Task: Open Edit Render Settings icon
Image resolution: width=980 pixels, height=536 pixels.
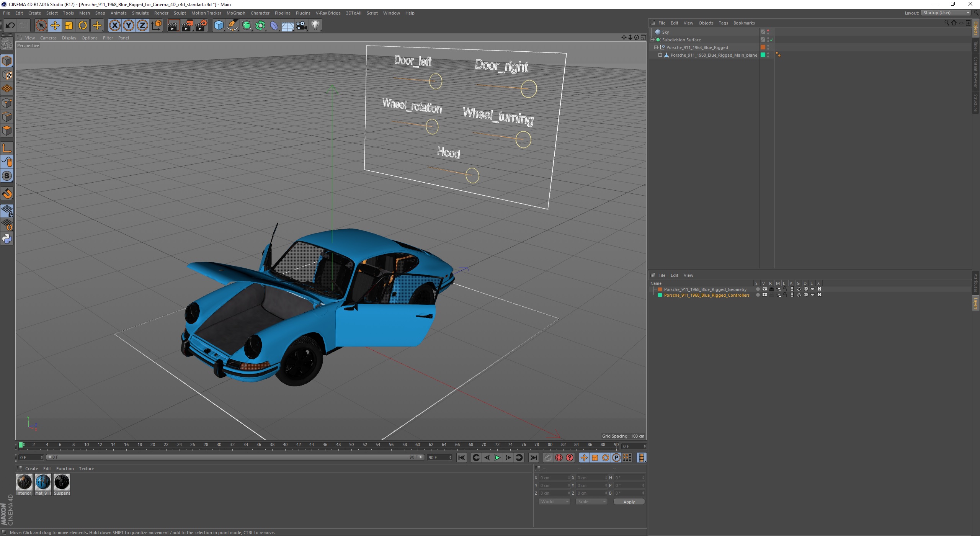Action: click(201, 26)
